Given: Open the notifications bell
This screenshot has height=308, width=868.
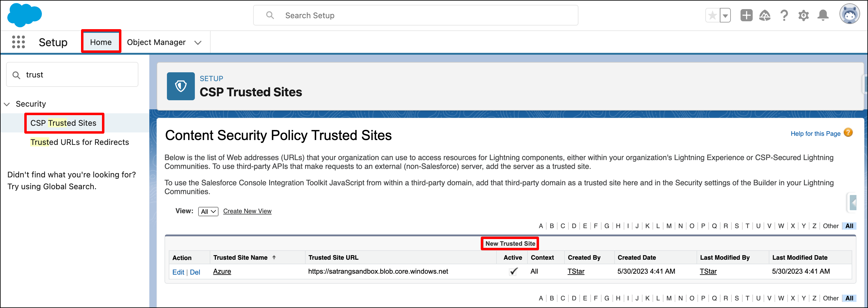Looking at the screenshot, I should coord(823,15).
